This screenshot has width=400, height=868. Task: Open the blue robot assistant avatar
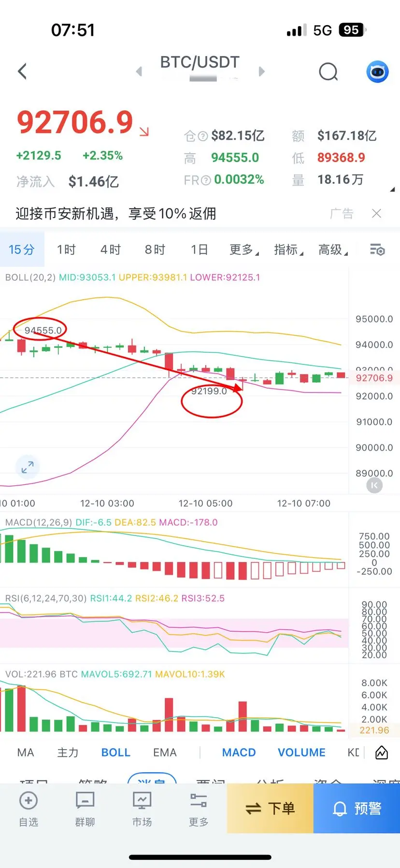[377, 72]
